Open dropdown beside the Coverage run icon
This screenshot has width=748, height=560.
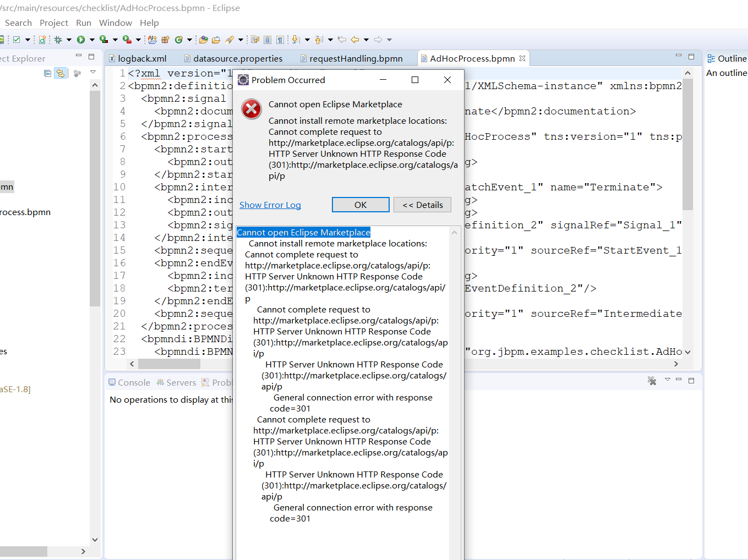[115, 40]
